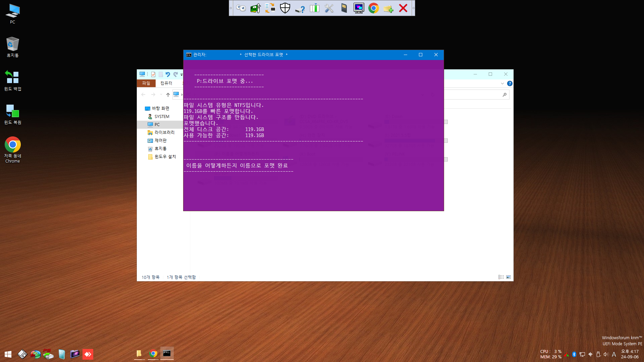Minimize the format command prompt window

406,55
